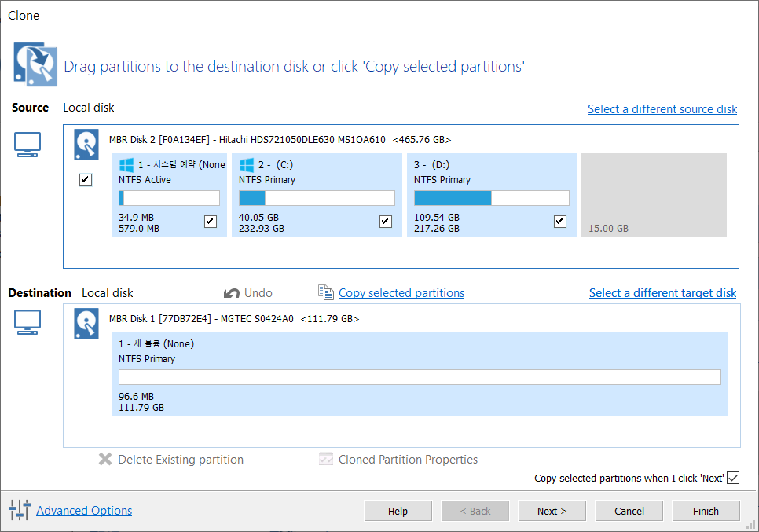This screenshot has height=532, width=759.
Task: Click the Windows logo on partition 1
Action: [126, 165]
